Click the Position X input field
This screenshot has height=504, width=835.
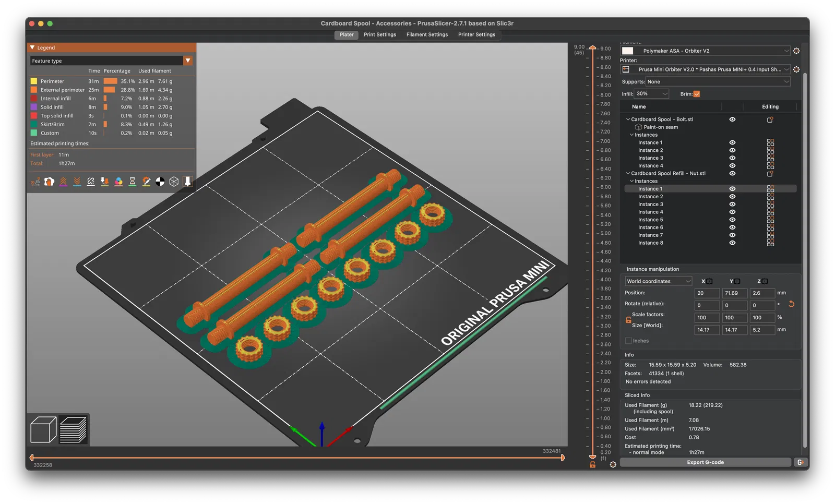[x=707, y=293]
